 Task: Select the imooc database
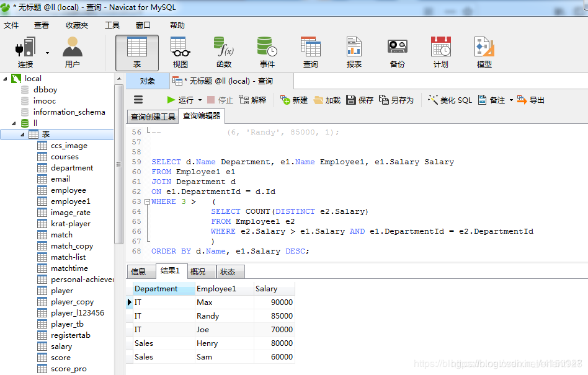coord(44,101)
